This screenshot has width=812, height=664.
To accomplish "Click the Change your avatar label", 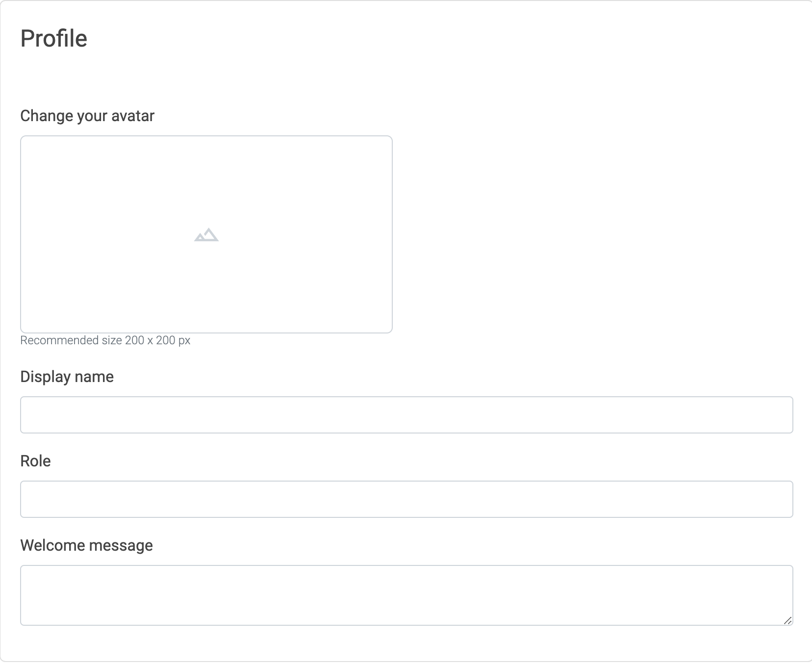I will click(87, 116).
